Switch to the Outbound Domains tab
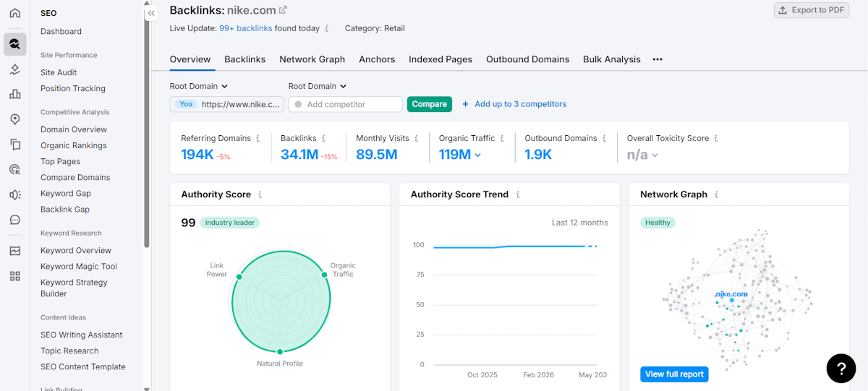The height and width of the screenshot is (391, 868). [527, 59]
